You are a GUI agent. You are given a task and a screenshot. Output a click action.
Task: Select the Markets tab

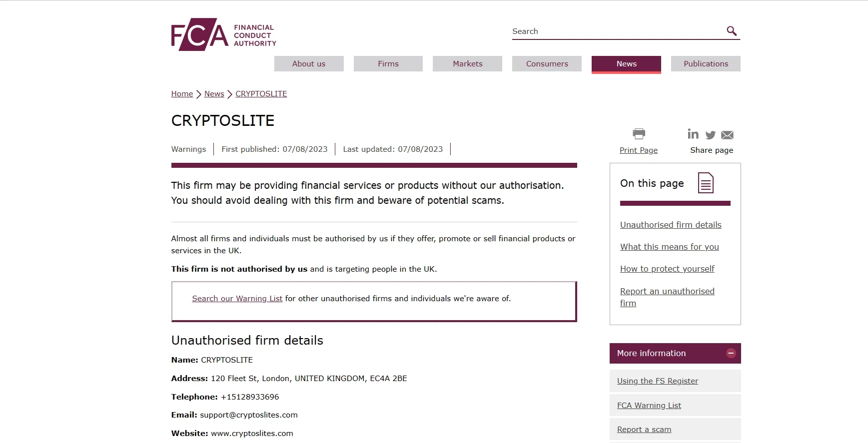click(x=468, y=63)
